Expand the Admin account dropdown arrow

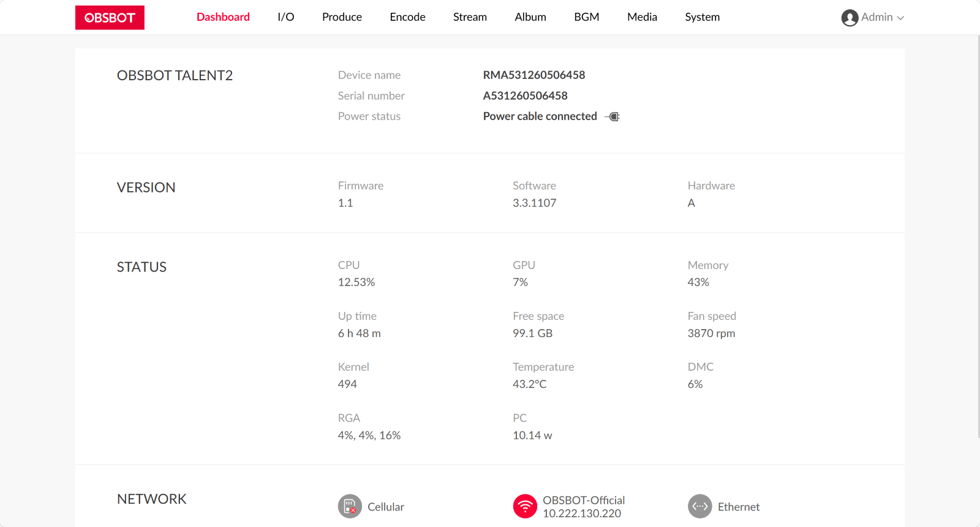(x=900, y=18)
